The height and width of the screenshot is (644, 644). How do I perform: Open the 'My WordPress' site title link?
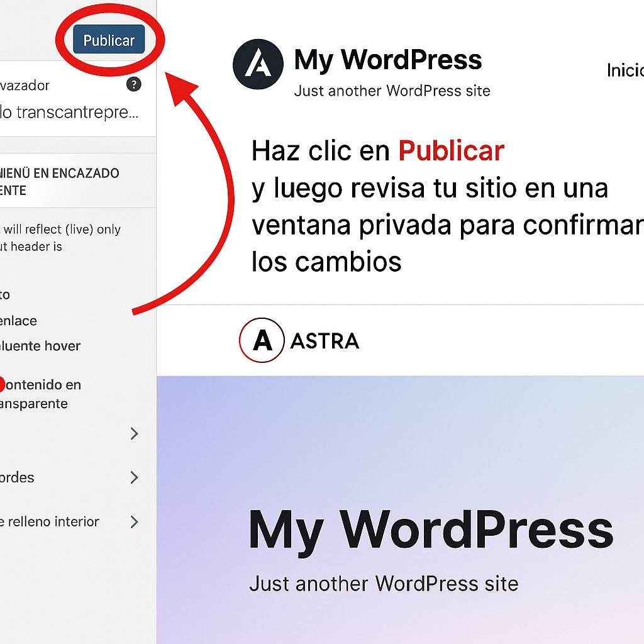[x=387, y=59]
